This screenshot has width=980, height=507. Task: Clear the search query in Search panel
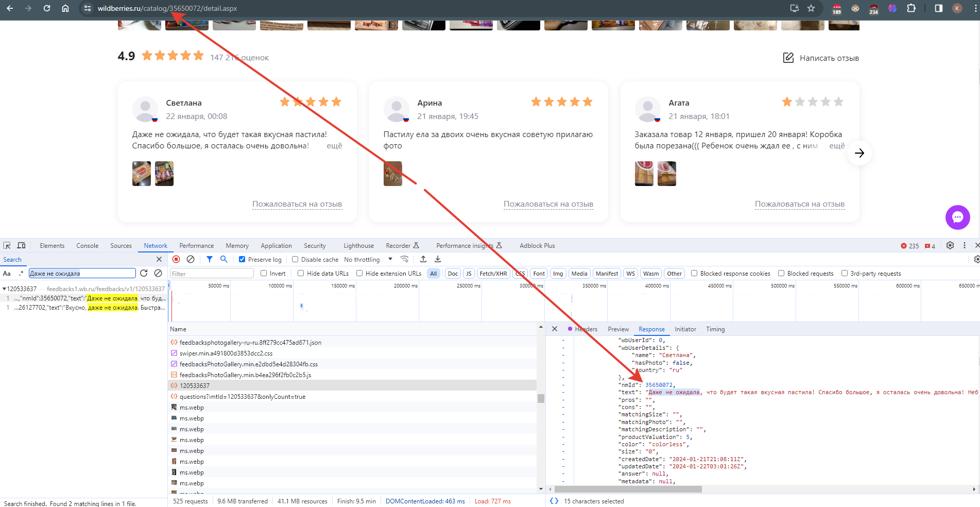(x=158, y=273)
